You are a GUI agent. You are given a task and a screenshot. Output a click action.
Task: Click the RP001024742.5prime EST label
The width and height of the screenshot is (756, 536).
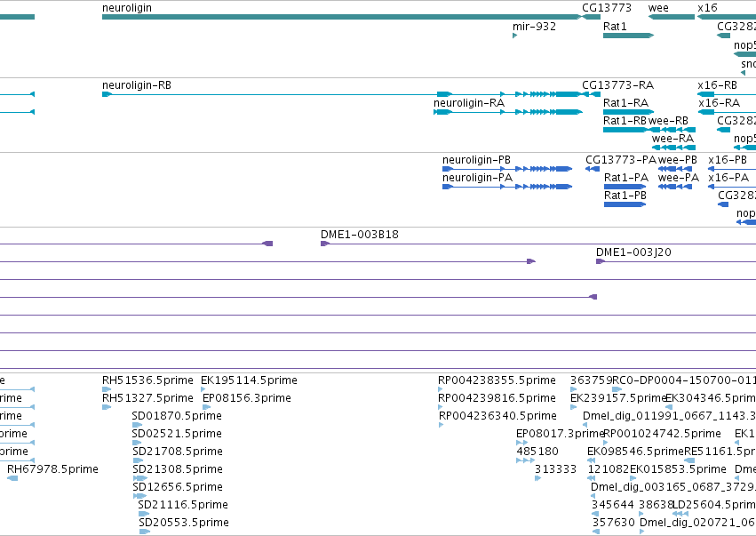pyautogui.click(x=663, y=434)
